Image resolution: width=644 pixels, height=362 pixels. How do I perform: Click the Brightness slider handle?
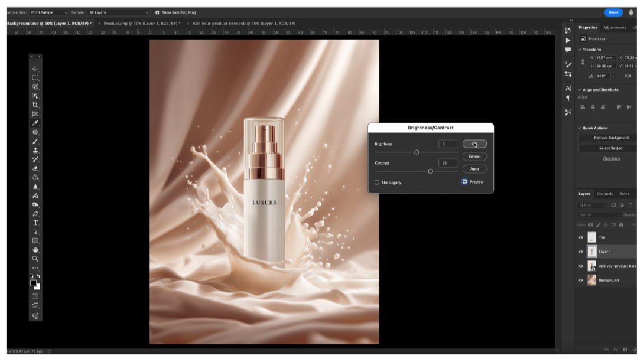417,152
